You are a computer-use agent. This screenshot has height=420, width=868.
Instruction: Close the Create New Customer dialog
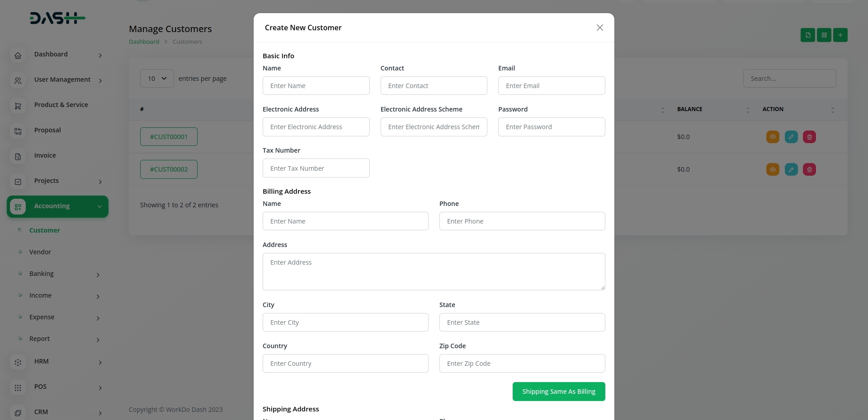tap(599, 28)
